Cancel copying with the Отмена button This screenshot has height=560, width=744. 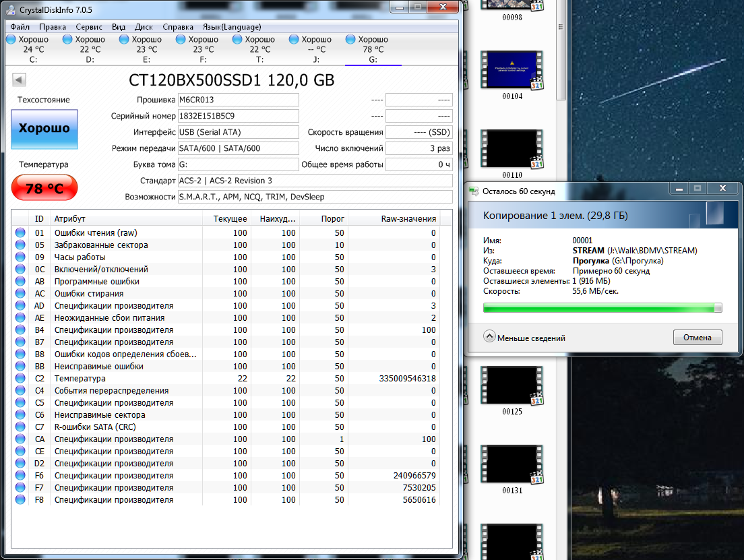(x=697, y=338)
